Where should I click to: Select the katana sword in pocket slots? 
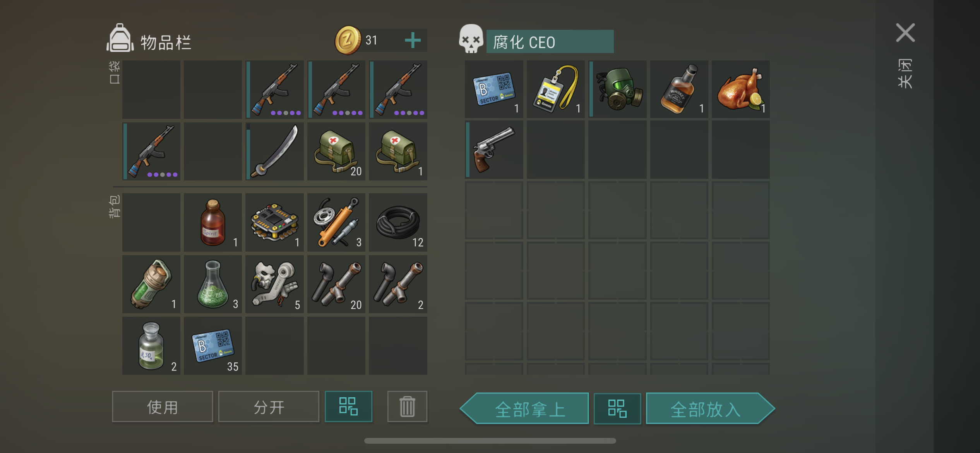[x=274, y=151]
